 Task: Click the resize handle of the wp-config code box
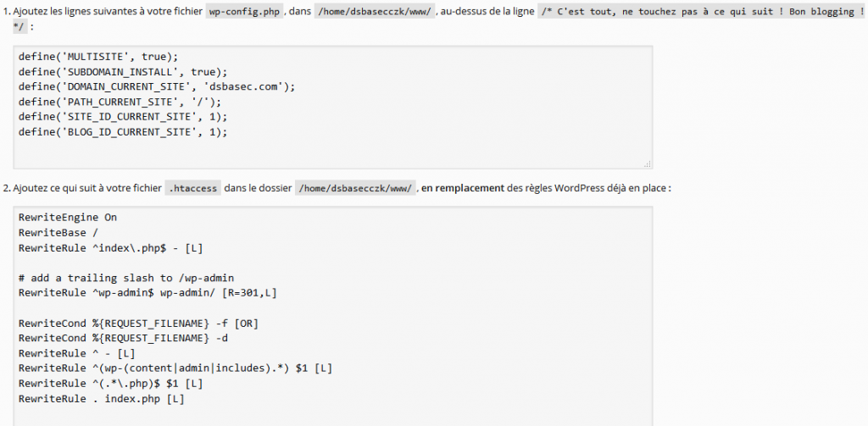pyautogui.click(x=648, y=163)
